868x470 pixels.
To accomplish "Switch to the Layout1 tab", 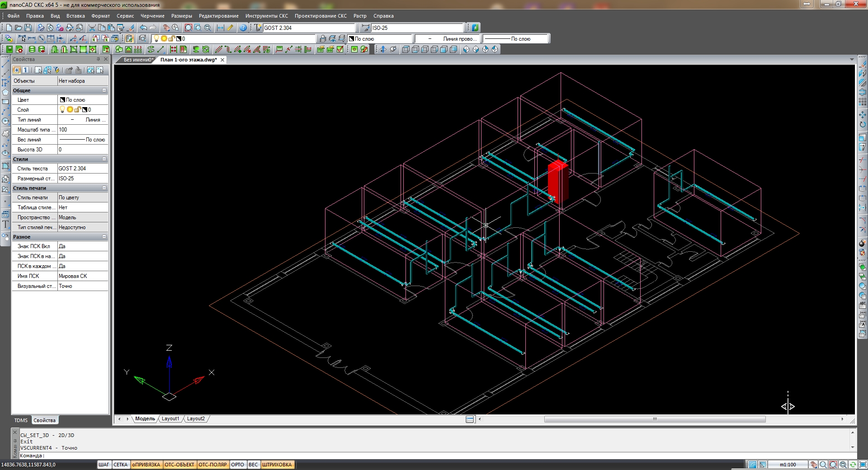I will [x=170, y=418].
